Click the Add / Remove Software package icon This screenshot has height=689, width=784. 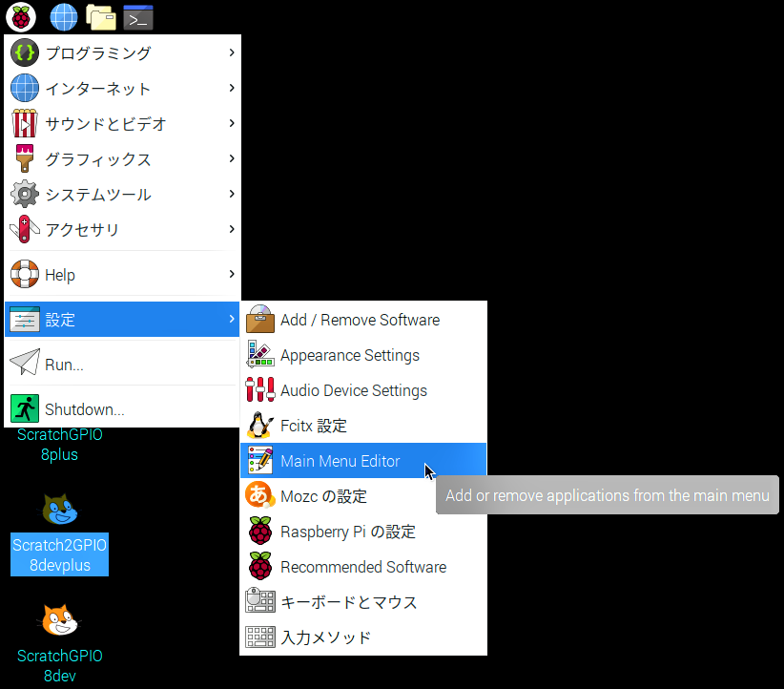pos(260,319)
